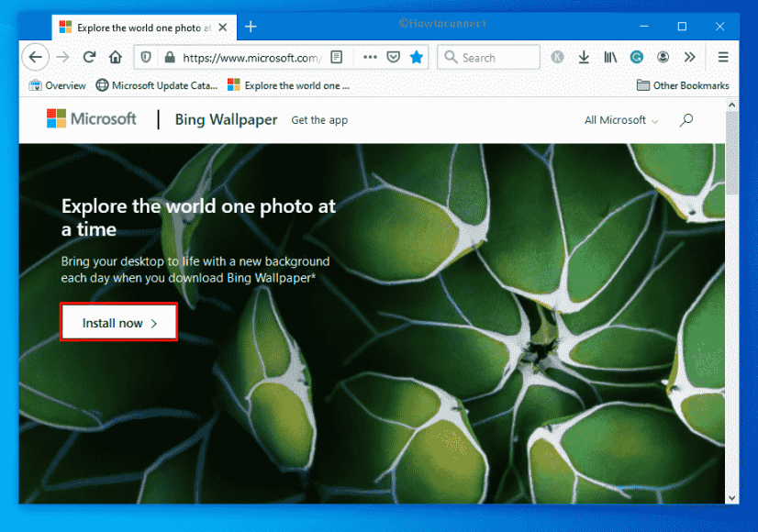The width and height of the screenshot is (758, 532).
Task: Bookmark the page with the star icon
Action: pyautogui.click(x=417, y=57)
